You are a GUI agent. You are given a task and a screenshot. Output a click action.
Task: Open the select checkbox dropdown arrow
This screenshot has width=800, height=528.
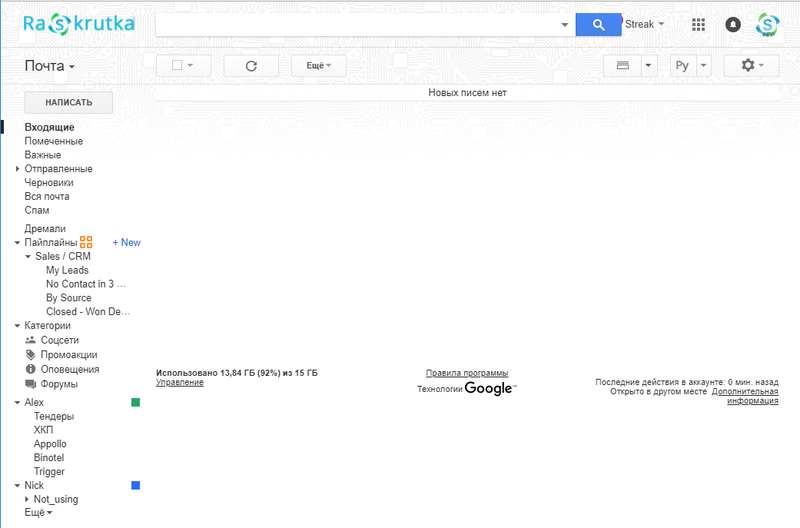point(190,65)
